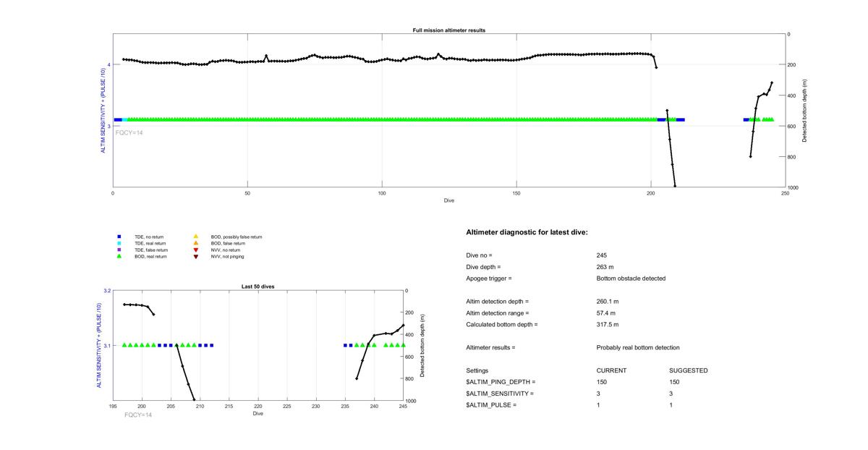Click the '215' tick on the Last 50 dives x-axis
868x450 pixels.
pyautogui.click(x=229, y=407)
